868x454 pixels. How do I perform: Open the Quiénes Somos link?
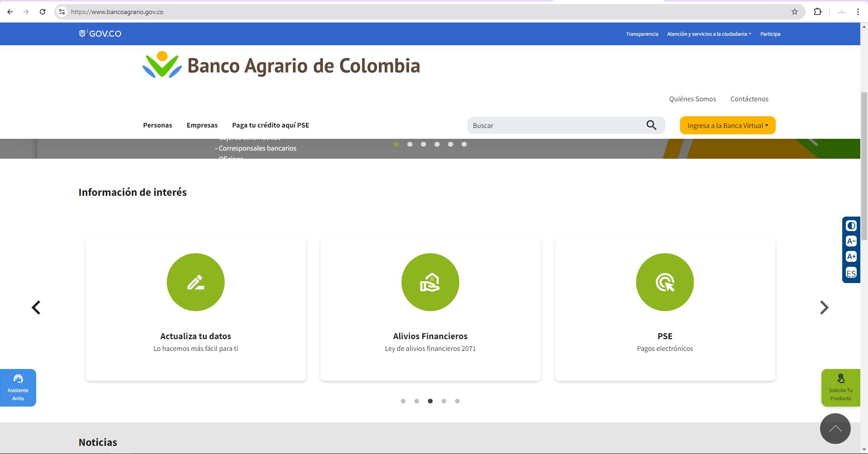point(692,99)
